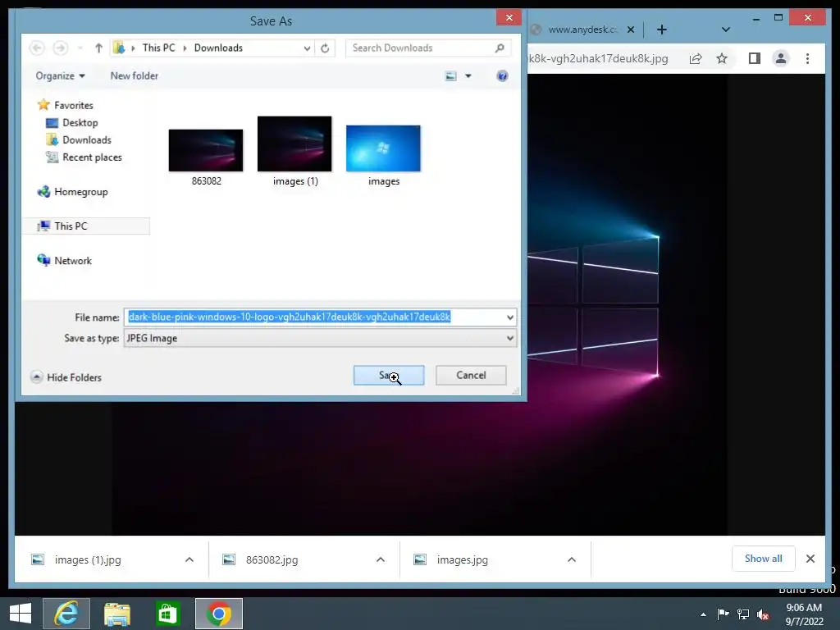Screen dimensions: 840x630
Task: Open Windows Store from taskbar
Action: tap(167, 614)
